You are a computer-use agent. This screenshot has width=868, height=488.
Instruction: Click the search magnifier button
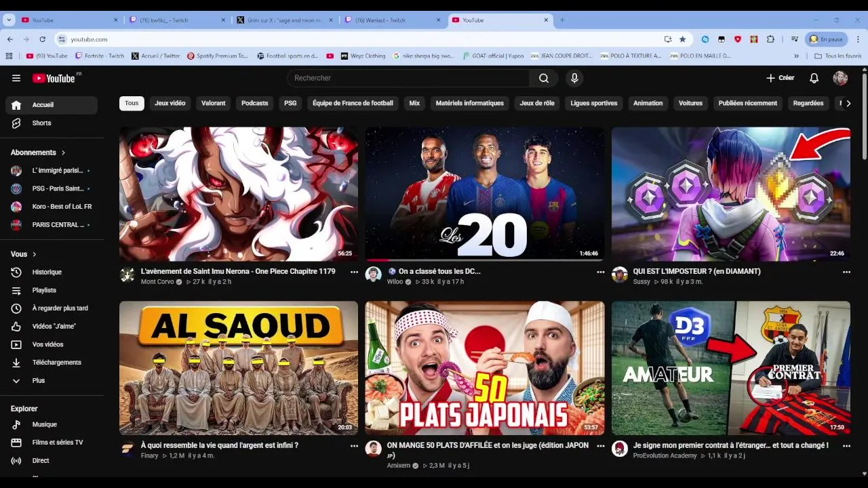(544, 78)
